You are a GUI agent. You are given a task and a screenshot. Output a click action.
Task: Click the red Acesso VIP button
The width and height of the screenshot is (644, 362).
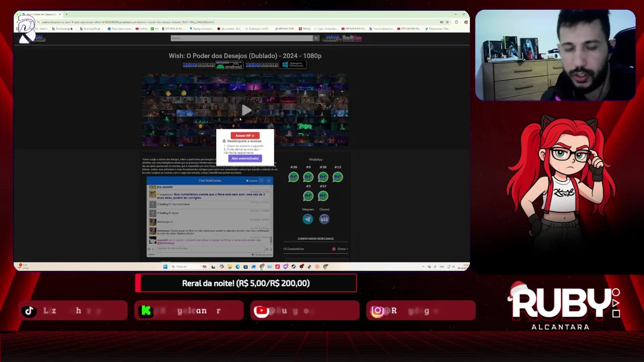[x=245, y=135]
